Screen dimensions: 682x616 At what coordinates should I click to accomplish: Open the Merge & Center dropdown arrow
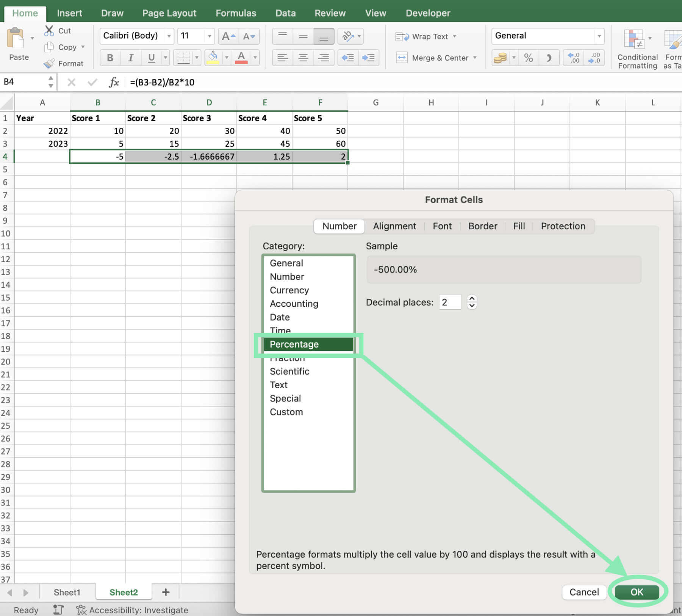[475, 58]
